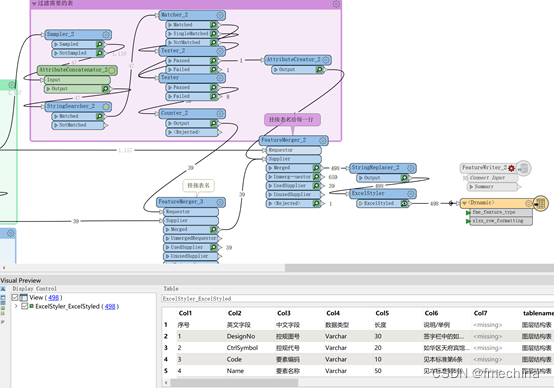
Task: Open StringReplacer_2 gear settings
Action: pos(411,168)
